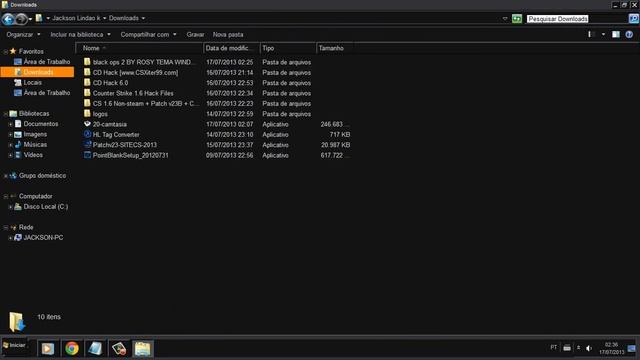
Task: Click the Forward navigation arrow
Action: pos(21,19)
